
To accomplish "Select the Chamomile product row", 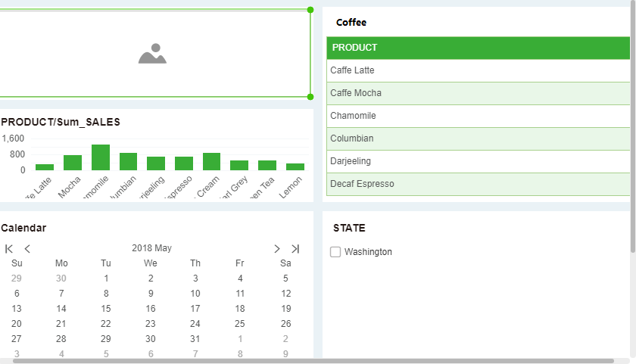I will [478, 116].
